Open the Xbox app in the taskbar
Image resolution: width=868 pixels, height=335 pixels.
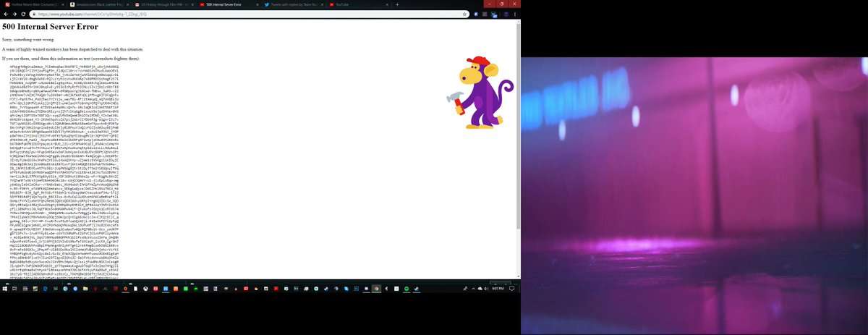(x=146, y=288)
